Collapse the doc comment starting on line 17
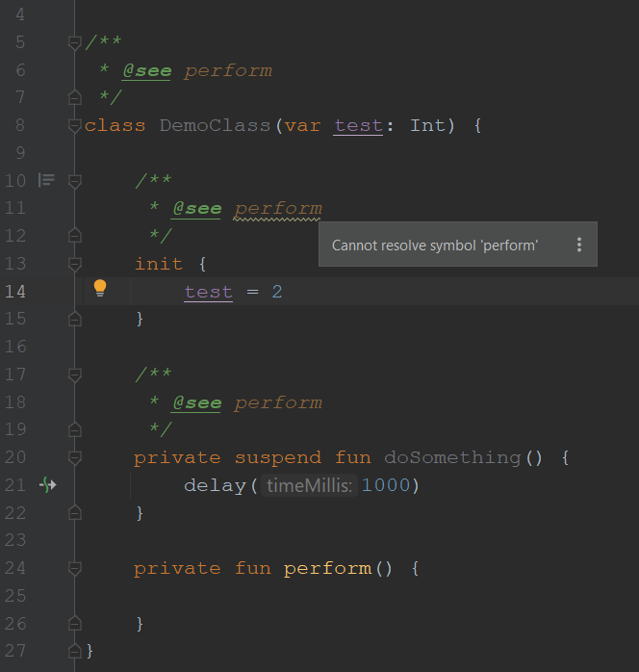Screen dimensions: 639x672 (x=75, y=375)
